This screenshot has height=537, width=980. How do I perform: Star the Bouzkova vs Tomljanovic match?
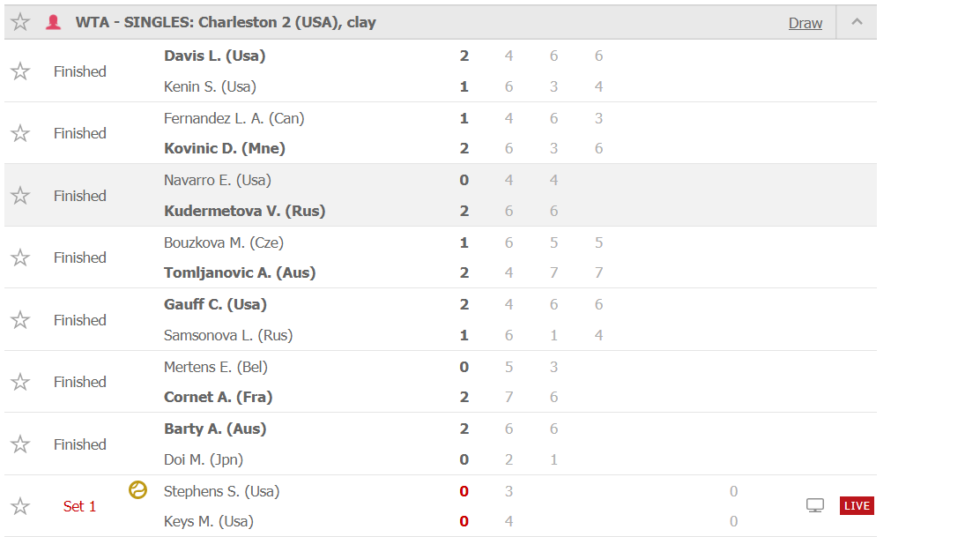pos(20,257)
